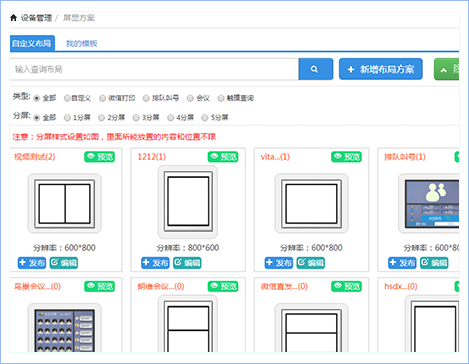Click the 鸟巢会议...(0) title text
The height and width of the screenshot is (364, 469).
[37, 286]
